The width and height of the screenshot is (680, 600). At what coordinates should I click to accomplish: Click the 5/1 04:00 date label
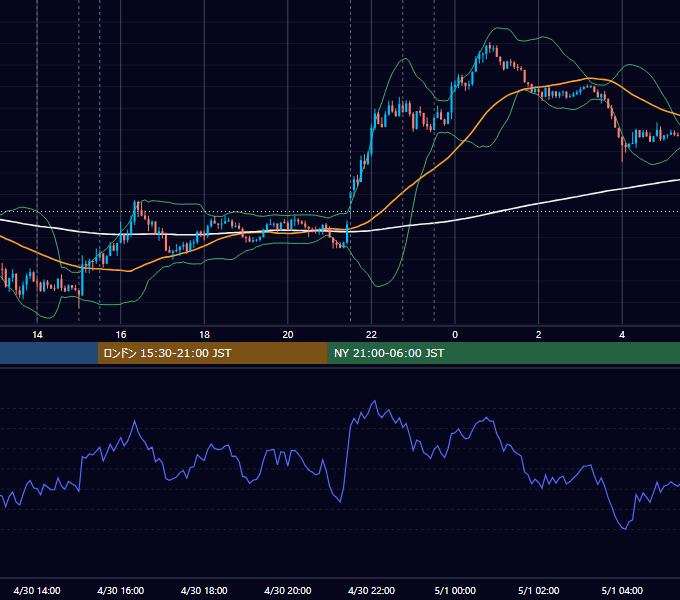tap(622, 590)
